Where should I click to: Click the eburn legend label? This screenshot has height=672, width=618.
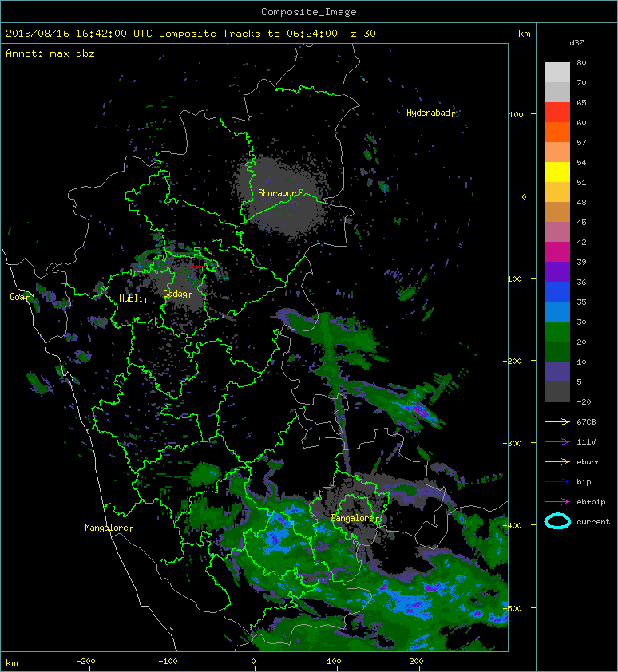click(588, 462)
